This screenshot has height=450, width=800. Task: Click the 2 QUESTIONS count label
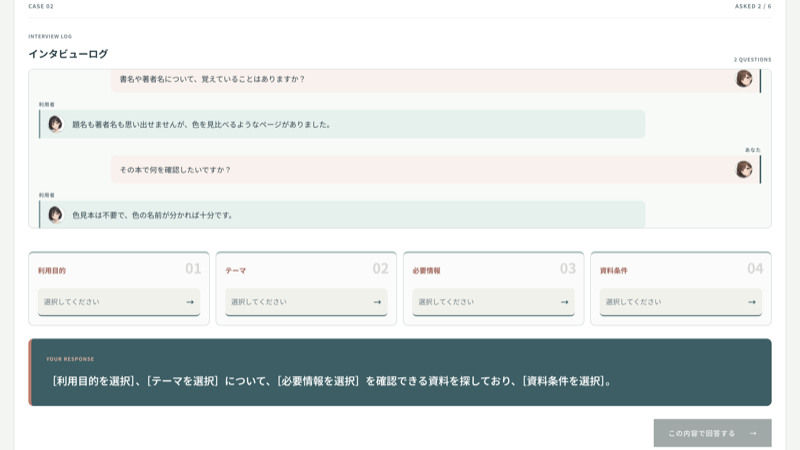[753, 60]
